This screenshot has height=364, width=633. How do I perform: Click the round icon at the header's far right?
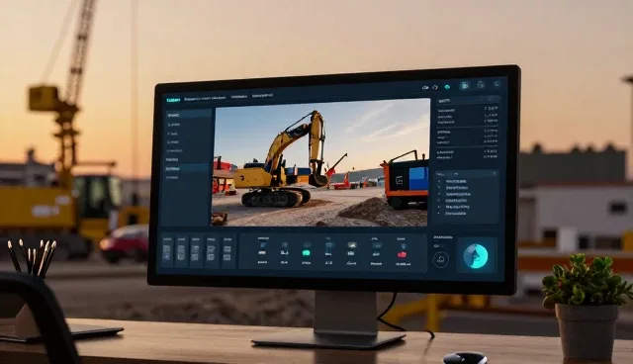[497, 84]
